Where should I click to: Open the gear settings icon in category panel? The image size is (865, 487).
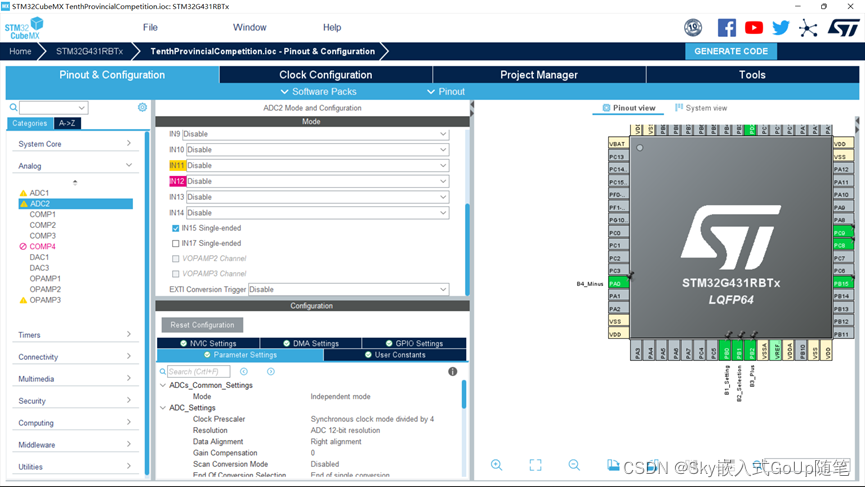142,107
